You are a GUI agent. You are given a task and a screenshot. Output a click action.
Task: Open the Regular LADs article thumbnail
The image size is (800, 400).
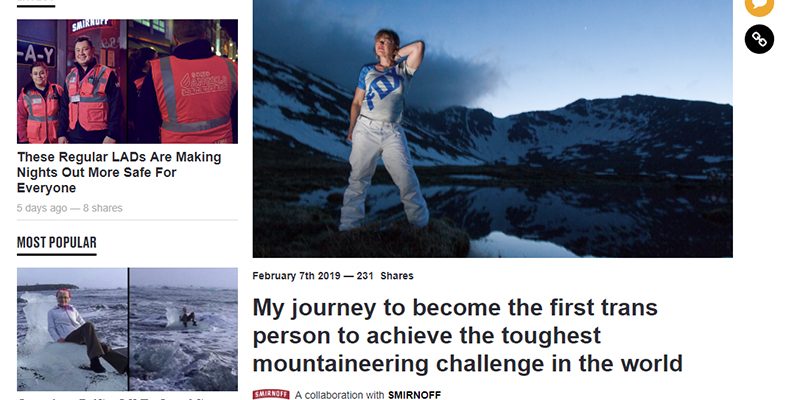[127, 81]
